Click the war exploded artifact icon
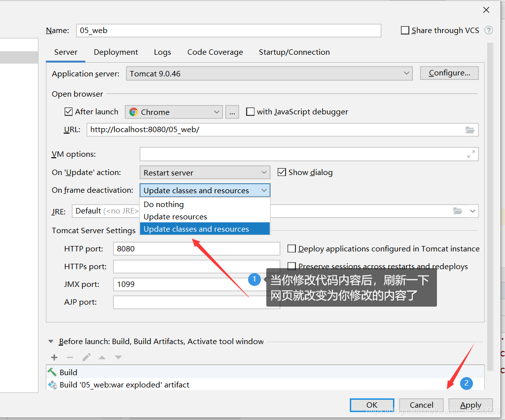Screen dimensions: 505x420 (52, 385)
